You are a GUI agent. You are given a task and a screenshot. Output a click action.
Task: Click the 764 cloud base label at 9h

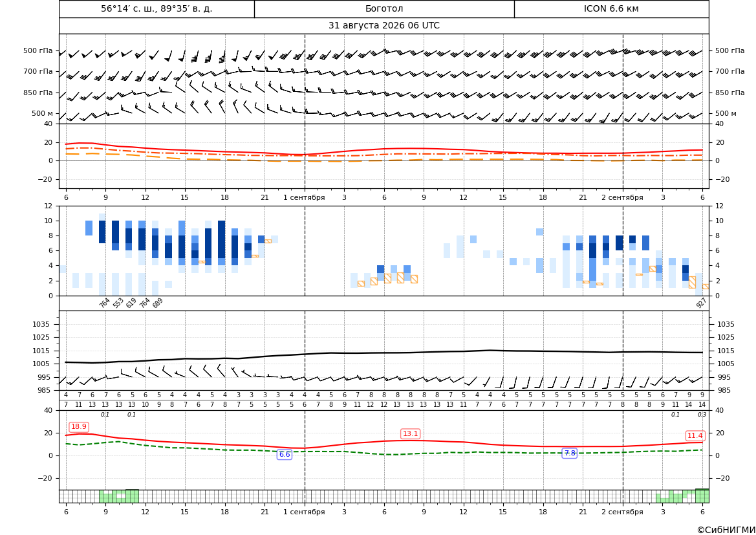[104, 303]
